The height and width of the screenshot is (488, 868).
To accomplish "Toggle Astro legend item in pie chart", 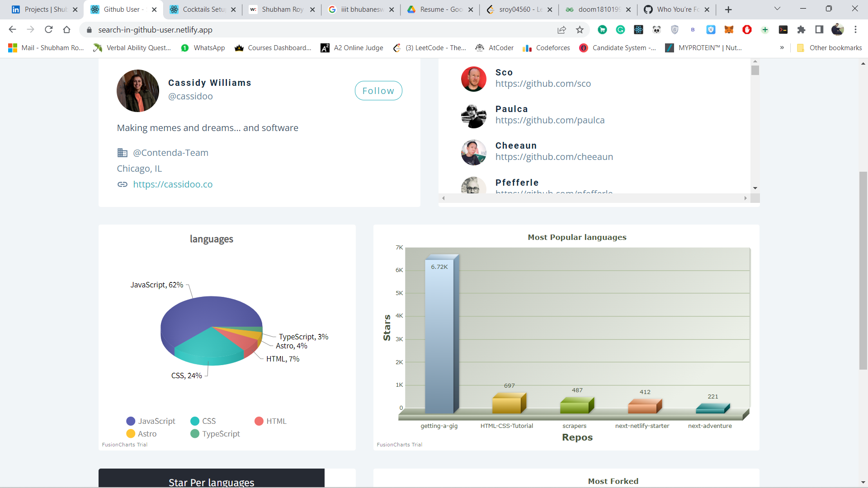I will (x=141, y=434).
